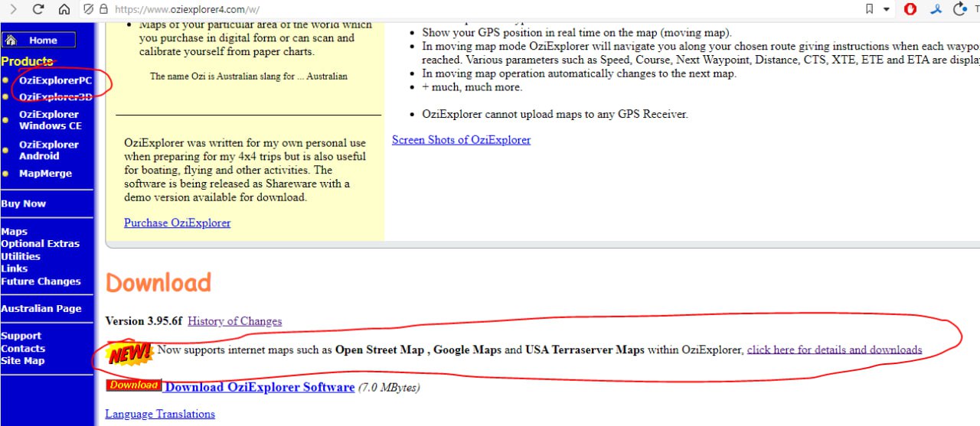
Task: Go to the browser home page icon
Action: tap(64, 9)
